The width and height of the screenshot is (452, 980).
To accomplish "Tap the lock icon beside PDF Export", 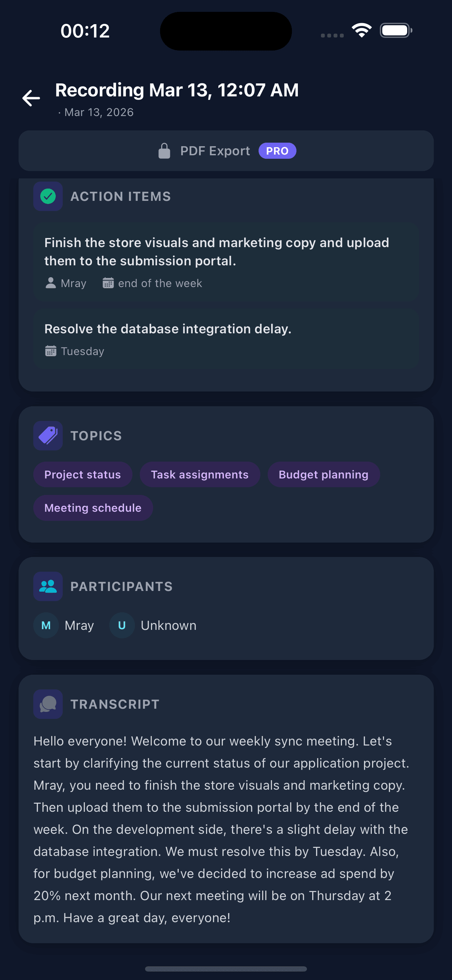I will pos(164,150).
